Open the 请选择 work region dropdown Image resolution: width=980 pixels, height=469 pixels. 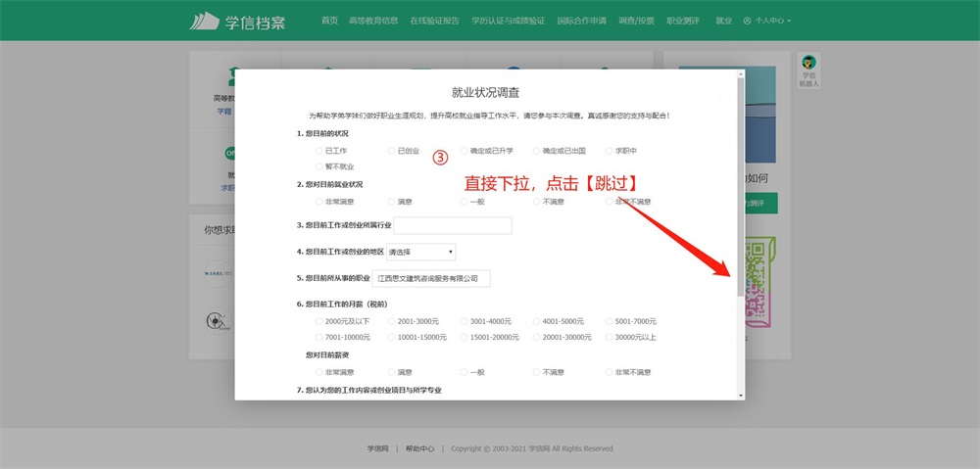click(x=420, y=252)
